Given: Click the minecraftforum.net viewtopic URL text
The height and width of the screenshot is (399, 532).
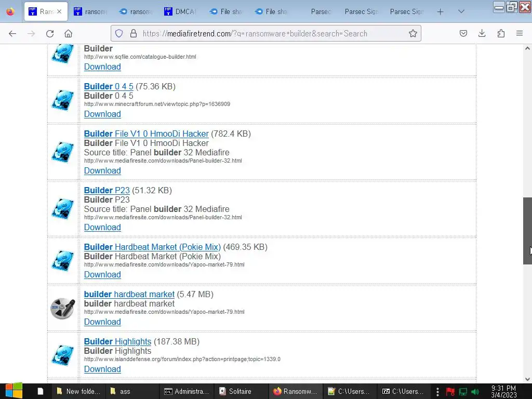Looking at the screenshot, I should [x=157, y=104].
